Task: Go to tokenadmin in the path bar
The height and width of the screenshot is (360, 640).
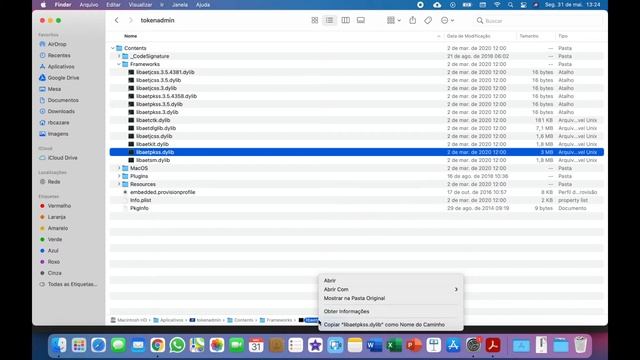Action: click(x=205, y=320)
